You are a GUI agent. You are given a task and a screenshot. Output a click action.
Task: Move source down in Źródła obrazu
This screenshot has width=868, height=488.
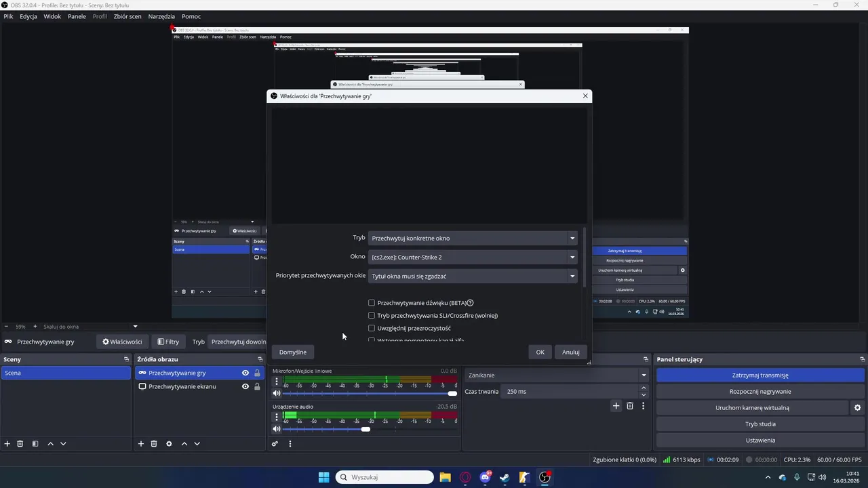point(197,444)
